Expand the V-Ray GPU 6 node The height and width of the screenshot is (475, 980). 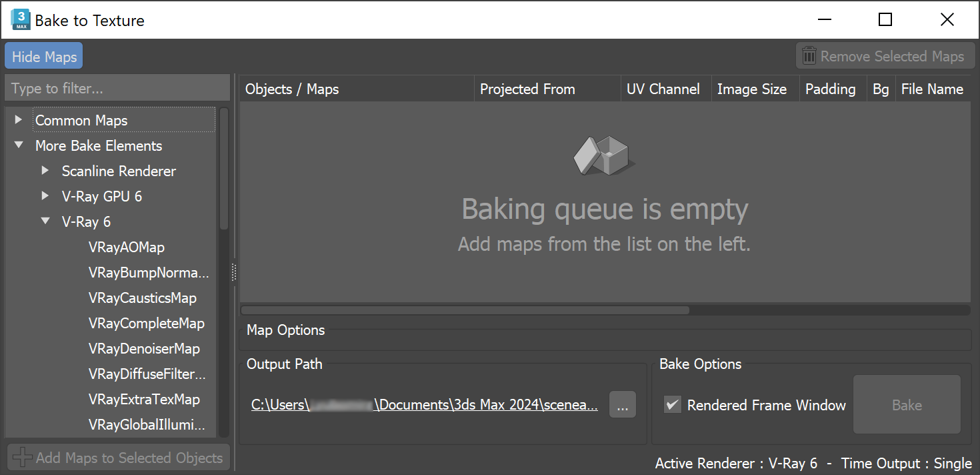(x=45, y=196)
